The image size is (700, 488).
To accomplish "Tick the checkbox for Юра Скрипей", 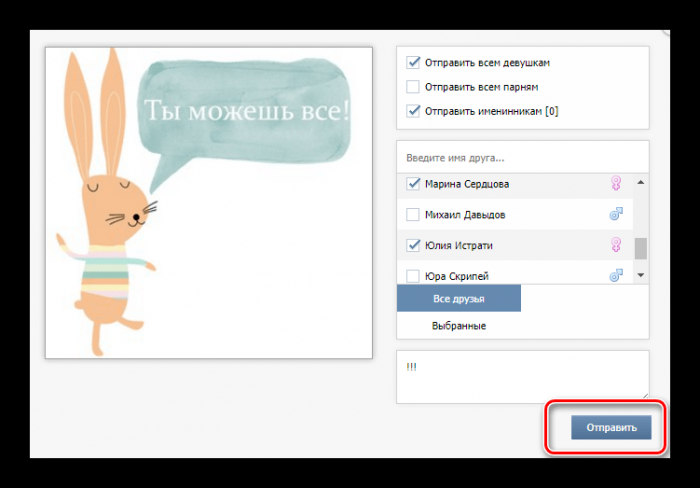I will coord(413,276).
